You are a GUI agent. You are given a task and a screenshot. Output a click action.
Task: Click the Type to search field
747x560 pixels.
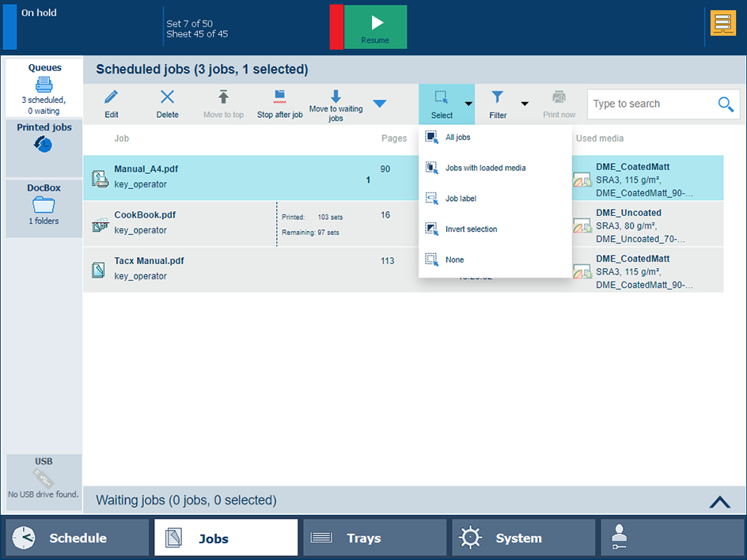click(x=649, y=104)
